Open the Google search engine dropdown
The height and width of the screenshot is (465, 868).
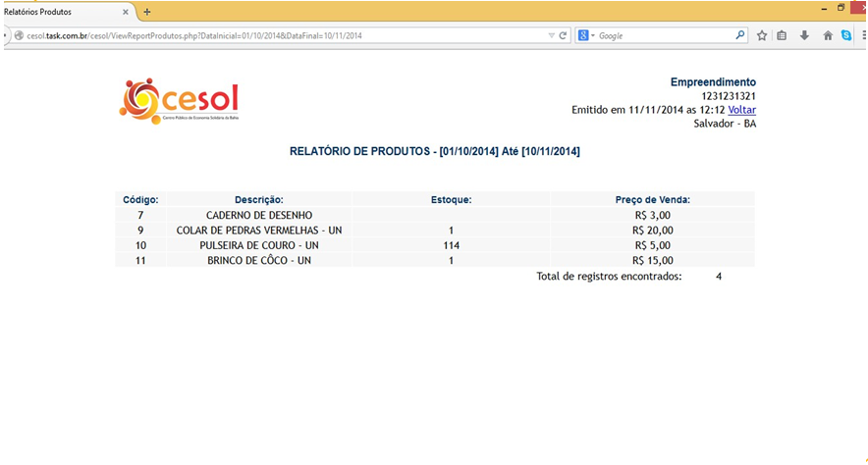[586, 35]
